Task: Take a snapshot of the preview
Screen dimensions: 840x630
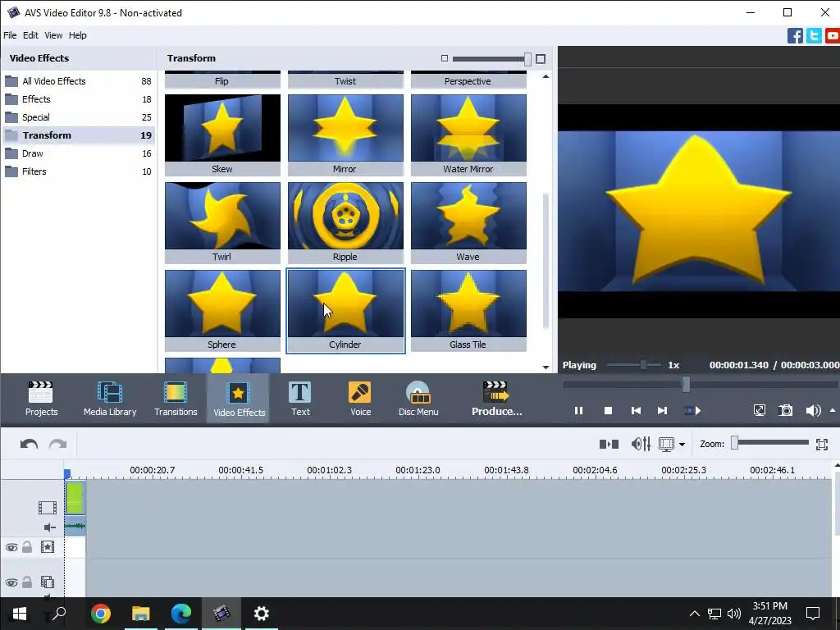Action: click(x=785, y=411)
